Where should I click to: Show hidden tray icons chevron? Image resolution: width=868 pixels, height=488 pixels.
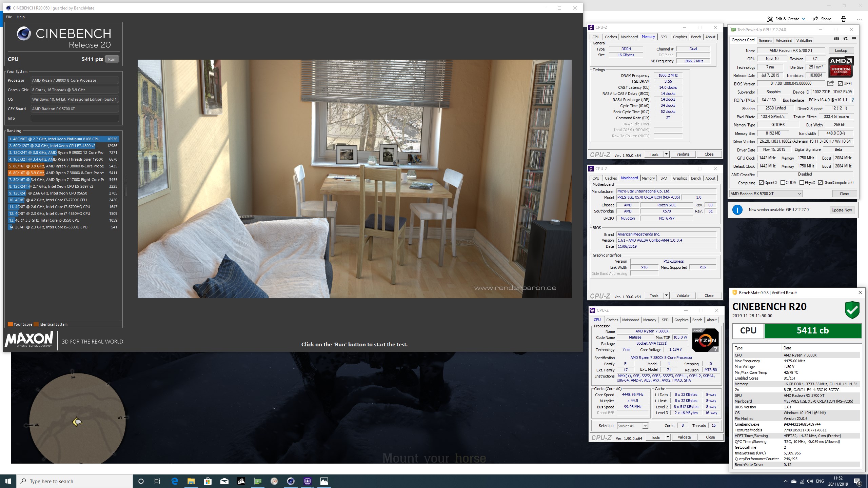tap(785, 481)
